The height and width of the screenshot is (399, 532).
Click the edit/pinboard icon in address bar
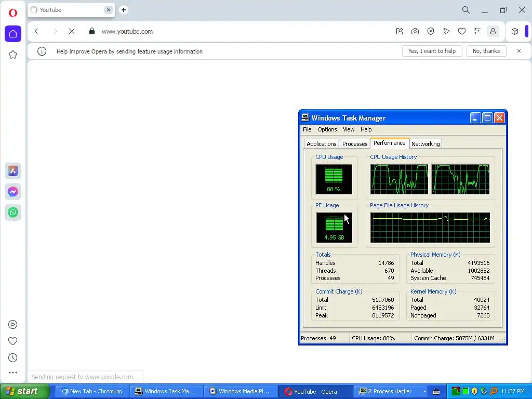(x=400, y=31)
